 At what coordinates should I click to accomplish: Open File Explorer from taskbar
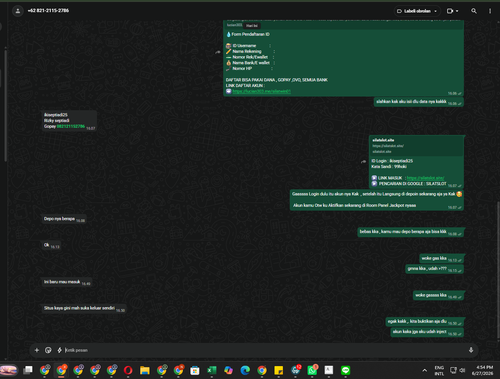(x=145, y=370)
